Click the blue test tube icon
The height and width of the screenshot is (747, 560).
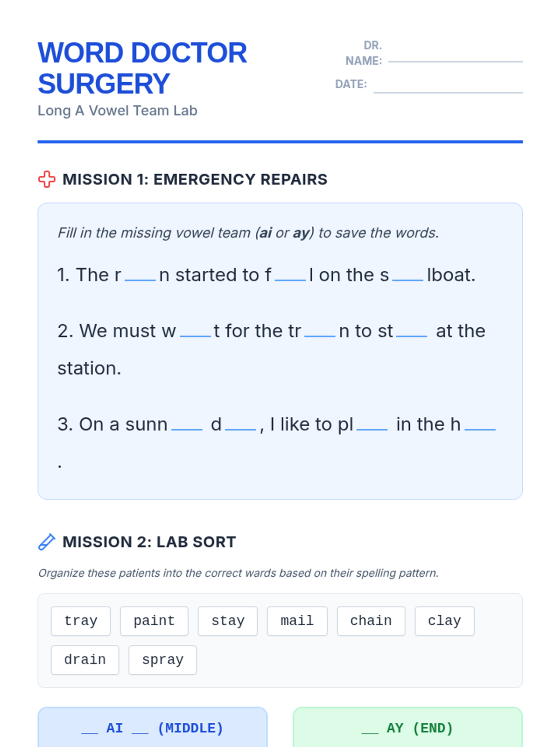pos(47,542)
